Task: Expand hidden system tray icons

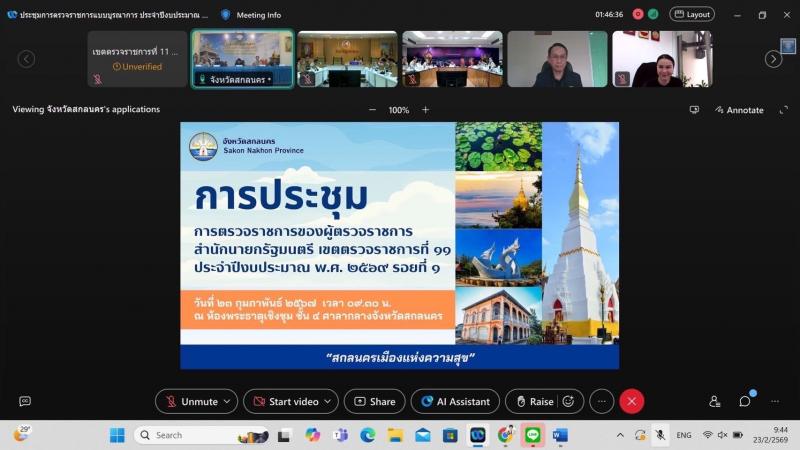Action: point(620,435)
